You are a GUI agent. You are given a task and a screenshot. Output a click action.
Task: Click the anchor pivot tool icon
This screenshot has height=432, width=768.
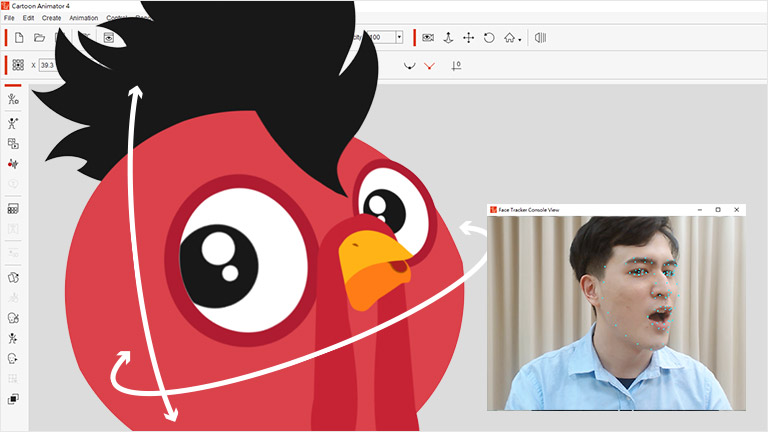pyautogui.click(x=448, y=38)
